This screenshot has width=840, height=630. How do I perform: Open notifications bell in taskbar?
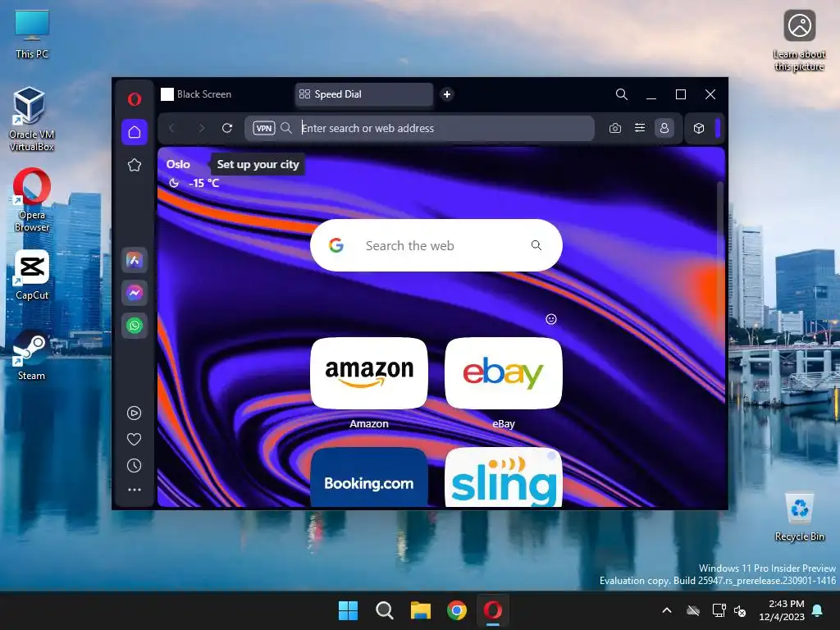(x=818, y=610)
